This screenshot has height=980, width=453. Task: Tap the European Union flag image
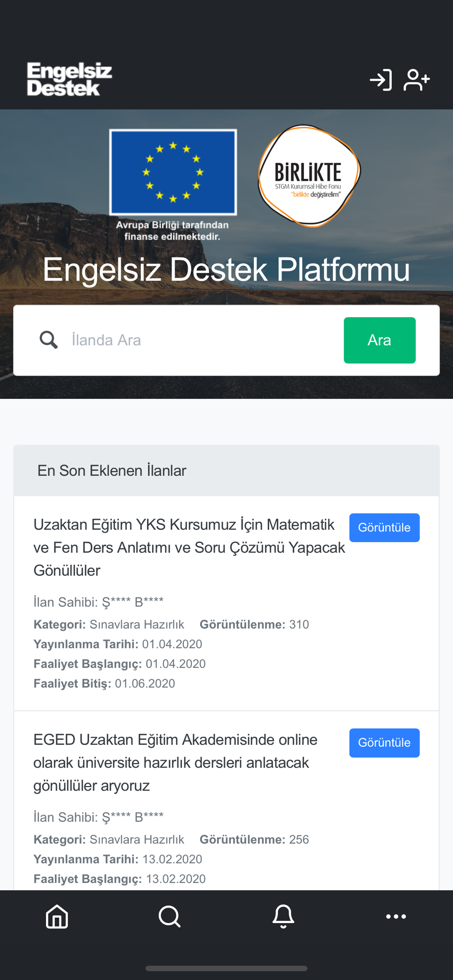173,172
